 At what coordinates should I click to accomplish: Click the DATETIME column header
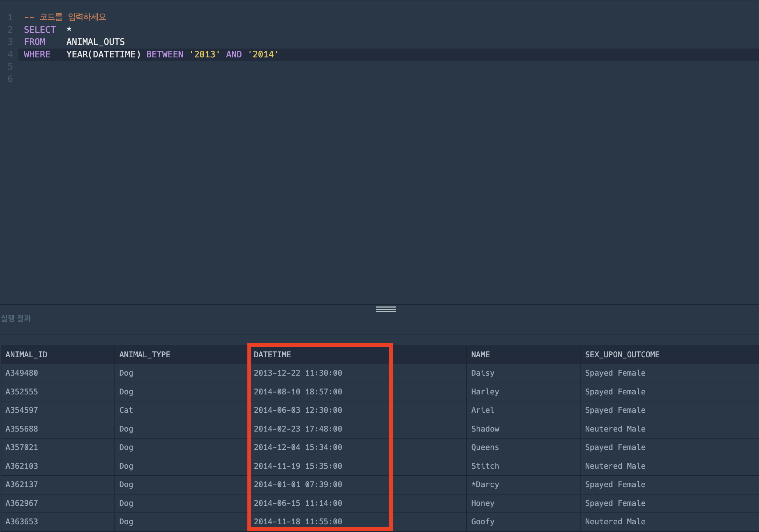pos(272,355)
